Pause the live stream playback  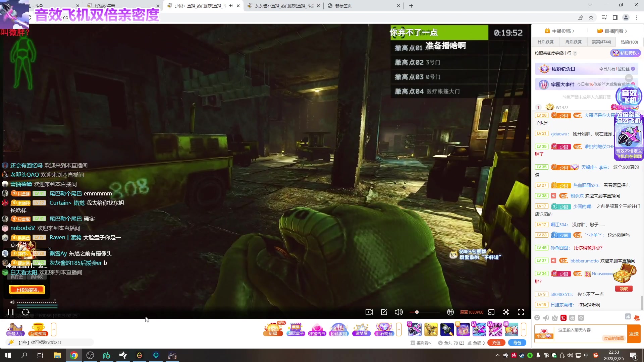[x=11, y=312]
